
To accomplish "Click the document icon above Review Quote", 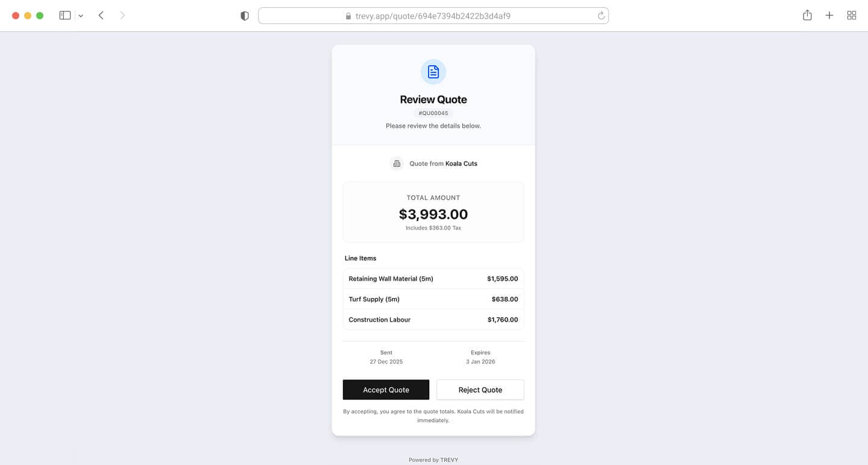I will pos(433,71).
